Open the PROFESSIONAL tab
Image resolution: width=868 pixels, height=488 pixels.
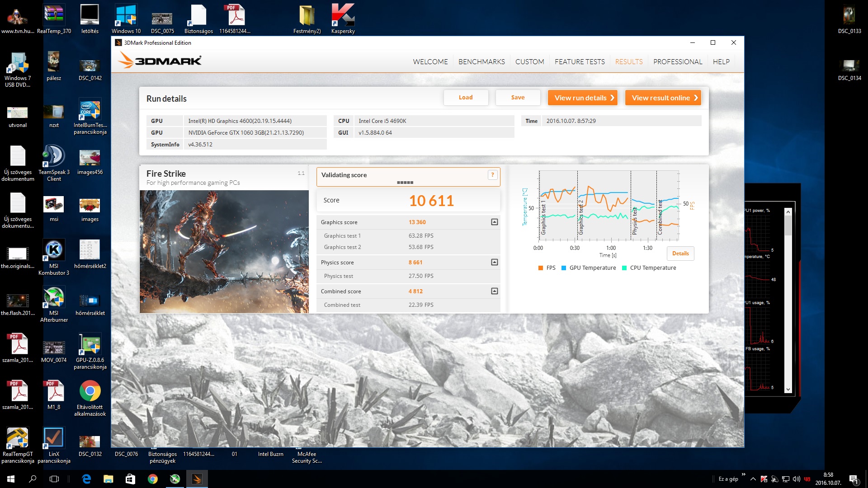pos(678,61)
